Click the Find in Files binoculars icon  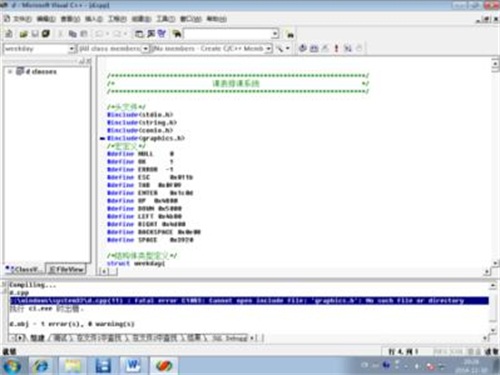(x=176, y=34)
